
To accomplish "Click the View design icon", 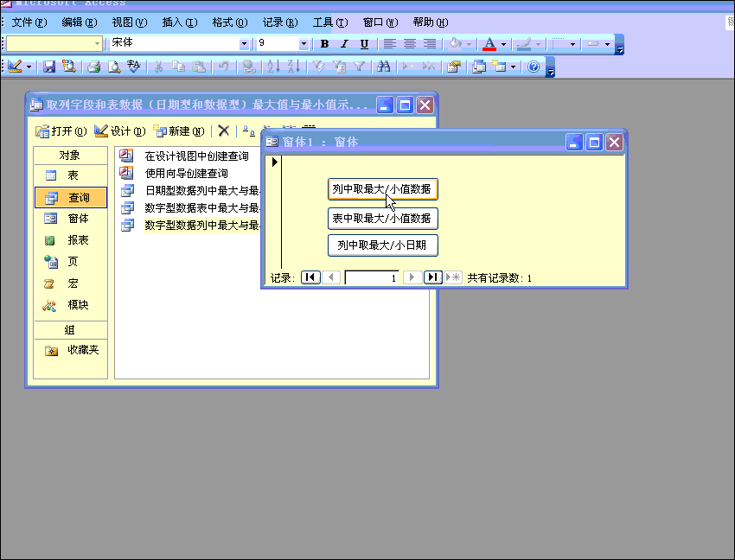I will click(x=15, y=67).
